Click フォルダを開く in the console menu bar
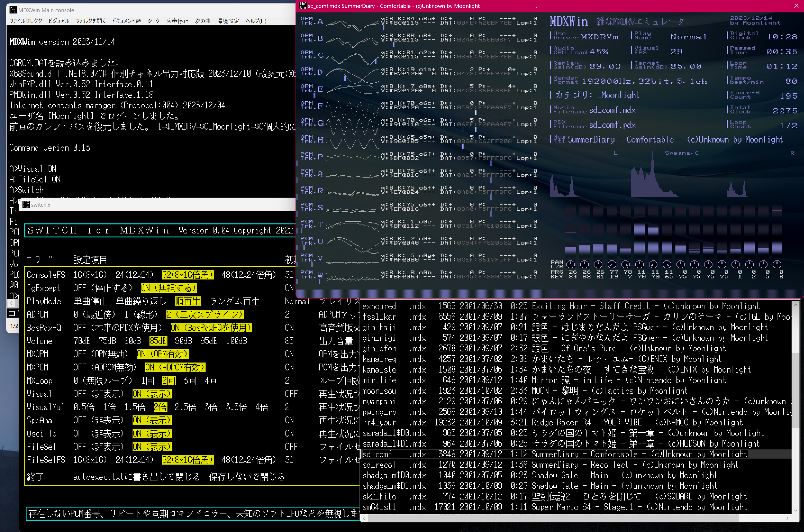804x532 pixels. (91, 21)
